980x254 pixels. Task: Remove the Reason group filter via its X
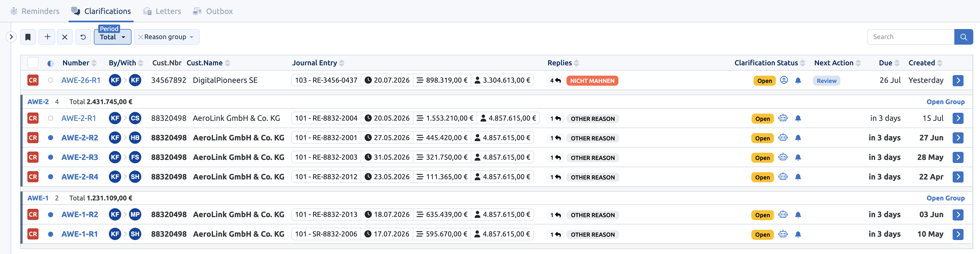coord(140,37)
